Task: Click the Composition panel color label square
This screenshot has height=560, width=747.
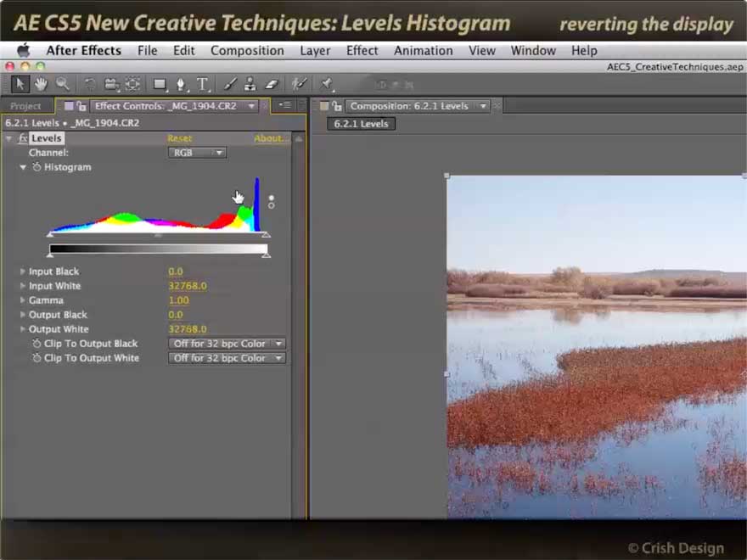Action: (324, 106)
